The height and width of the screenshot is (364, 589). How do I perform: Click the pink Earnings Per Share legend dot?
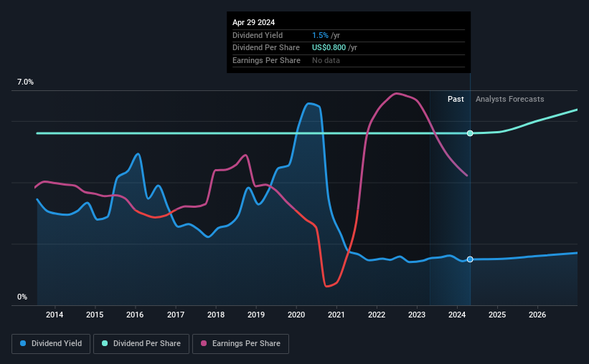tap(204, 343)
